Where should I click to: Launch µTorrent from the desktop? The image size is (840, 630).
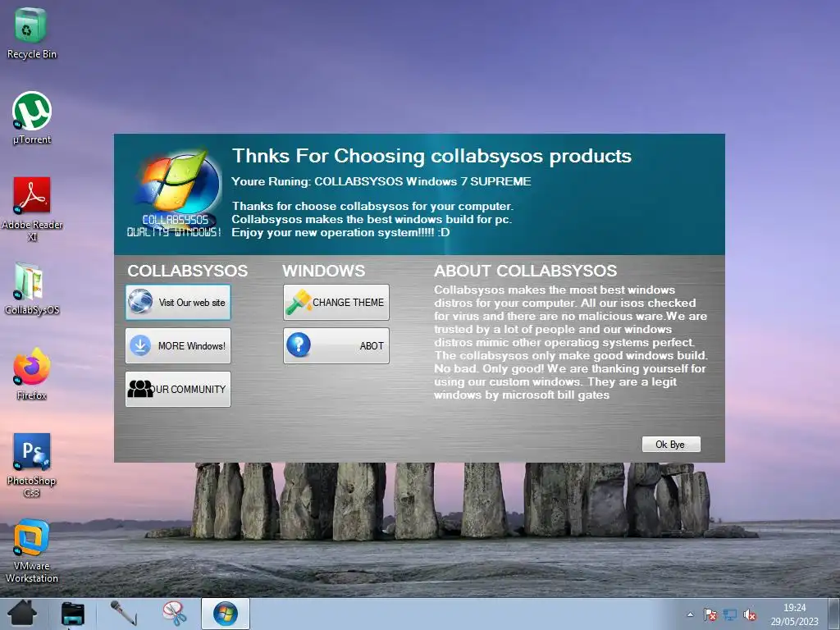pos(32,118)
